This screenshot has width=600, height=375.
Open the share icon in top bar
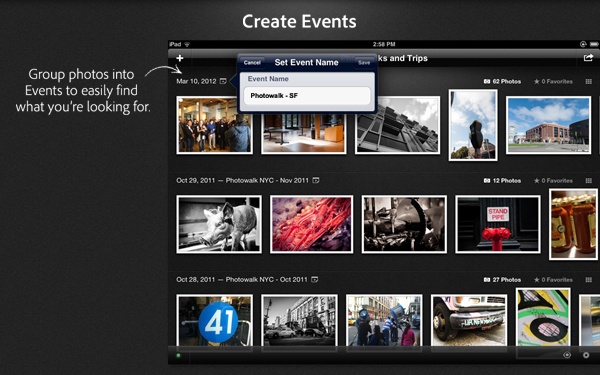(588, 58)
